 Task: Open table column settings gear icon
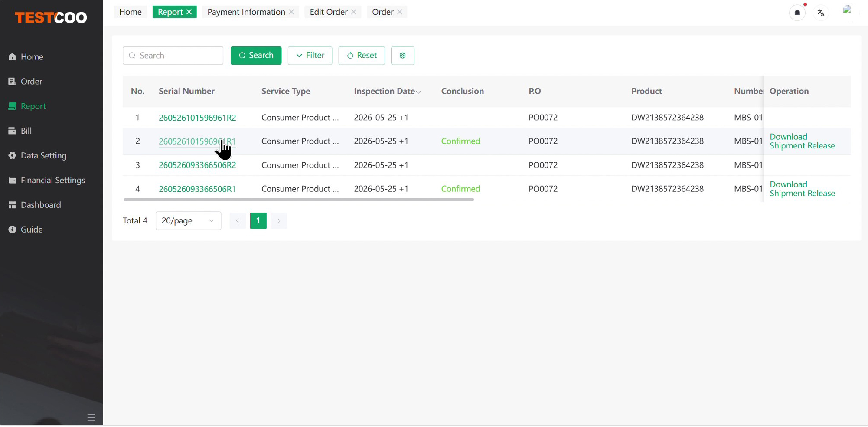[x=402, y=56]
